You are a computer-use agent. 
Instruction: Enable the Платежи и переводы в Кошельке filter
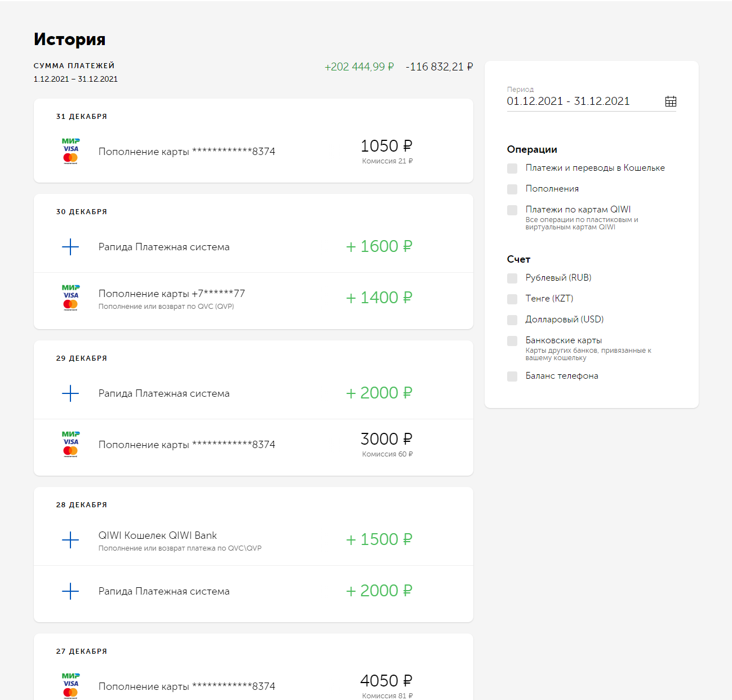click(512, 169)
